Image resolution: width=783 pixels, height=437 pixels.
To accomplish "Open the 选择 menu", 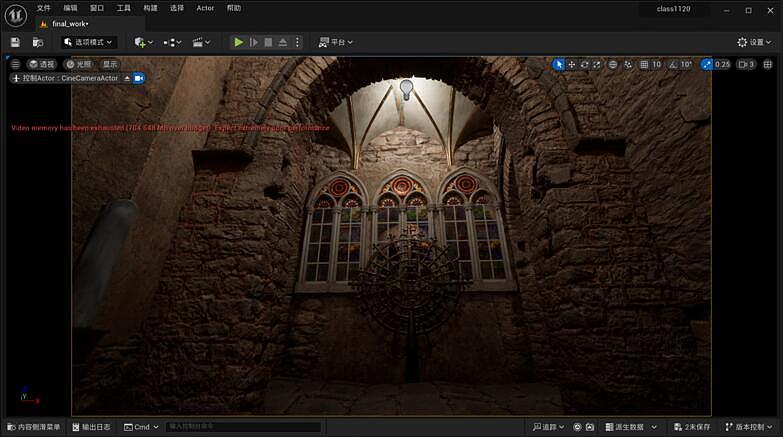I will (177, 8).
